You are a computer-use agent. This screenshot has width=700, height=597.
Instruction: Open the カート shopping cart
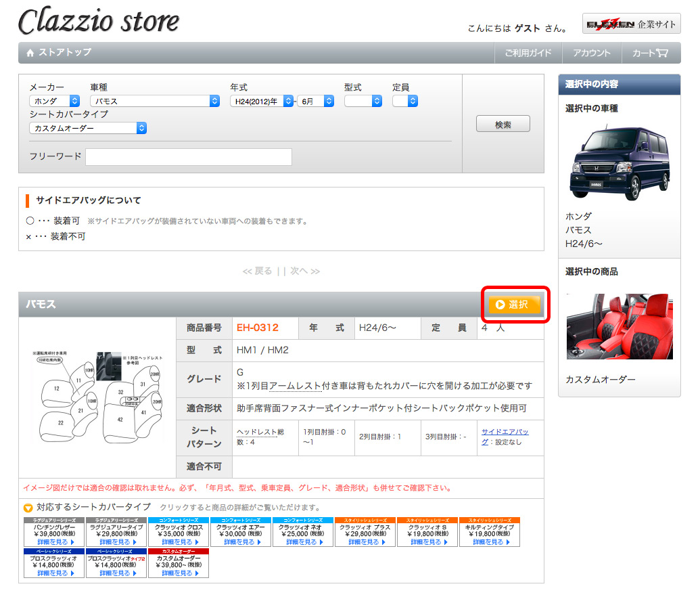click(x=651, y=53)
